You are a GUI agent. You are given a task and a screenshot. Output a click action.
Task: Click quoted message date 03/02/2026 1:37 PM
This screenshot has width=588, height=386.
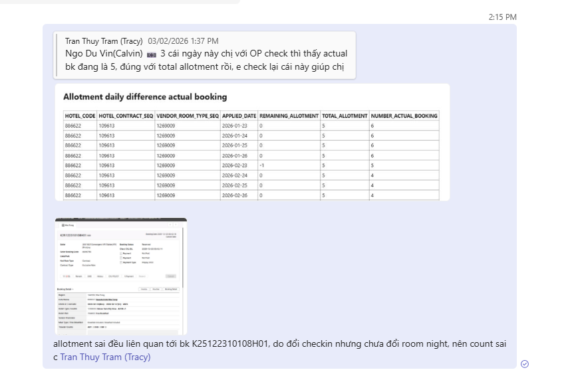point(183,41)
